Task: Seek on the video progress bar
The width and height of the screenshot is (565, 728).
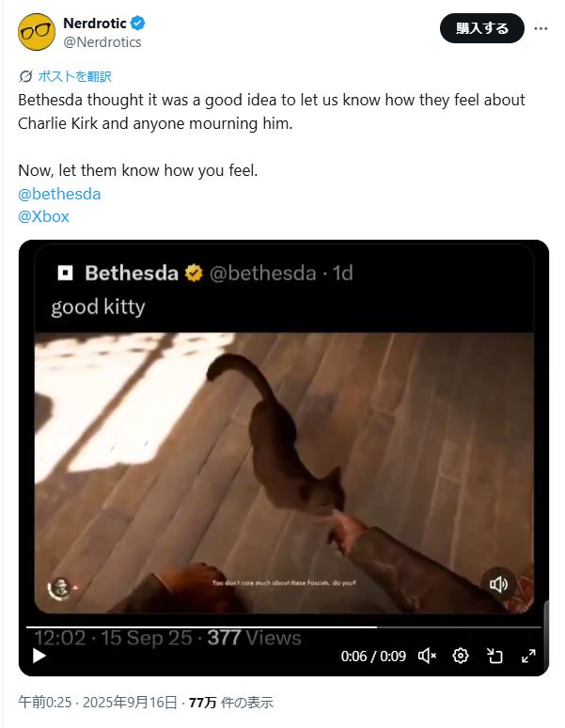Action: (x=283, y=627)
